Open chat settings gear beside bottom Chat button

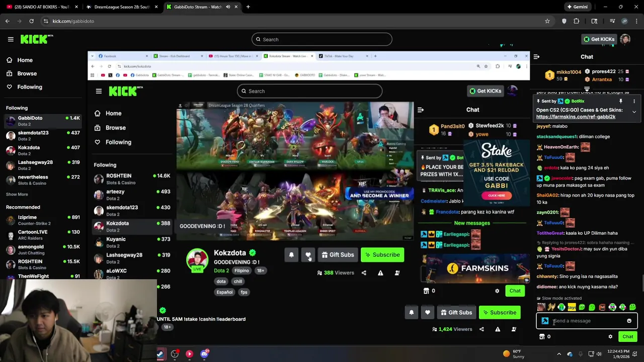coord(610,337)
